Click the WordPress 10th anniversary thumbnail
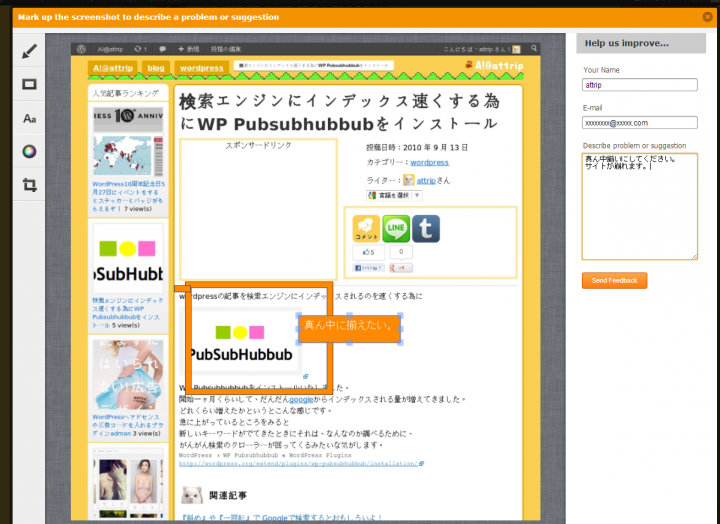This screenshot has width=720, height=524. [x=128, y=141]
